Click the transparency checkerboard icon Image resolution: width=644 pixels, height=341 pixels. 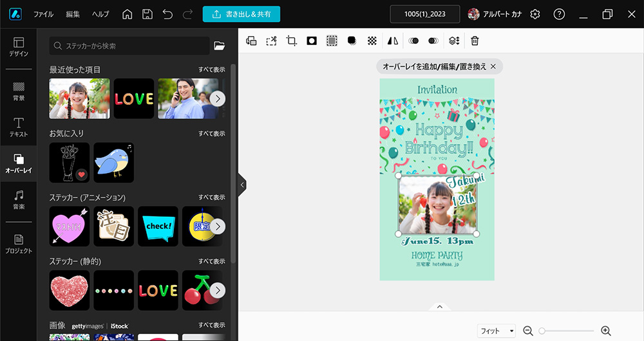point(372,41)
